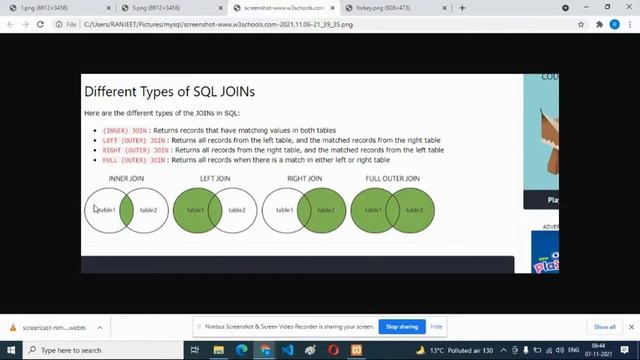View site information icon beside File

tap(59, 24)
